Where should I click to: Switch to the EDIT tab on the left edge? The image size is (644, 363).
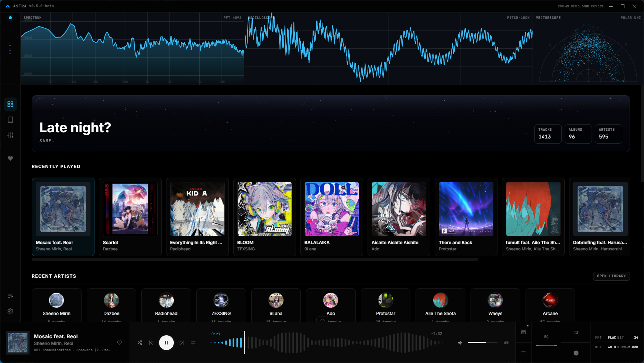[x=10, y=49]
